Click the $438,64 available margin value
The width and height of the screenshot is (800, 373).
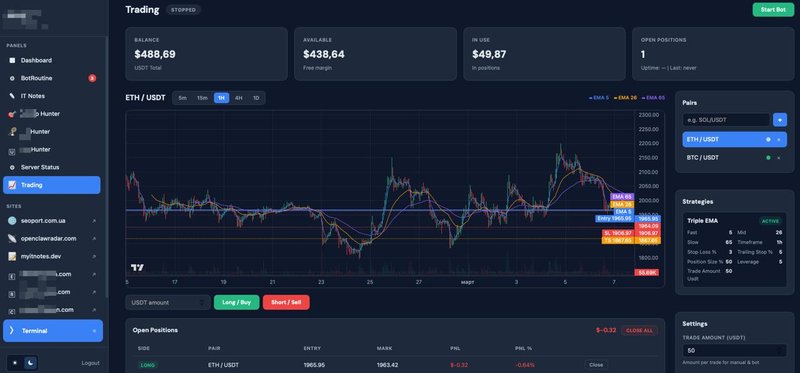[324, 54]
